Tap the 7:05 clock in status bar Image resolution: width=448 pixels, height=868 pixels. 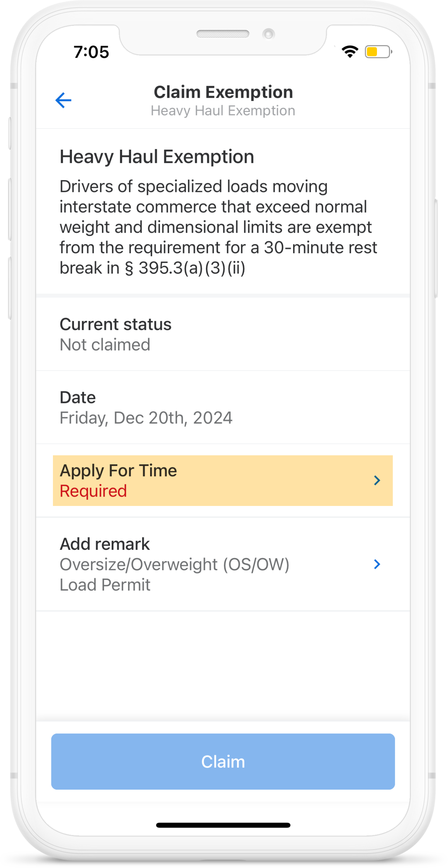tap(91, 52)
